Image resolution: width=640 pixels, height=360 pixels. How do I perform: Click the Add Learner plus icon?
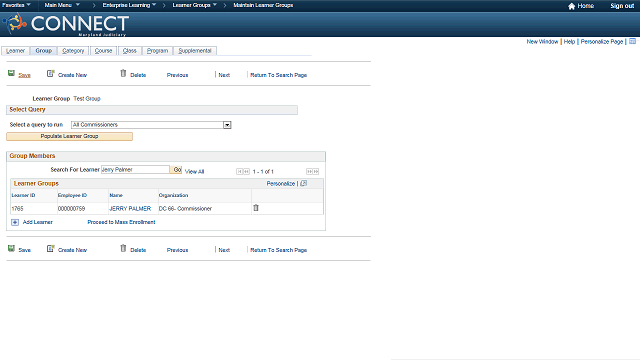coord(15,222)
